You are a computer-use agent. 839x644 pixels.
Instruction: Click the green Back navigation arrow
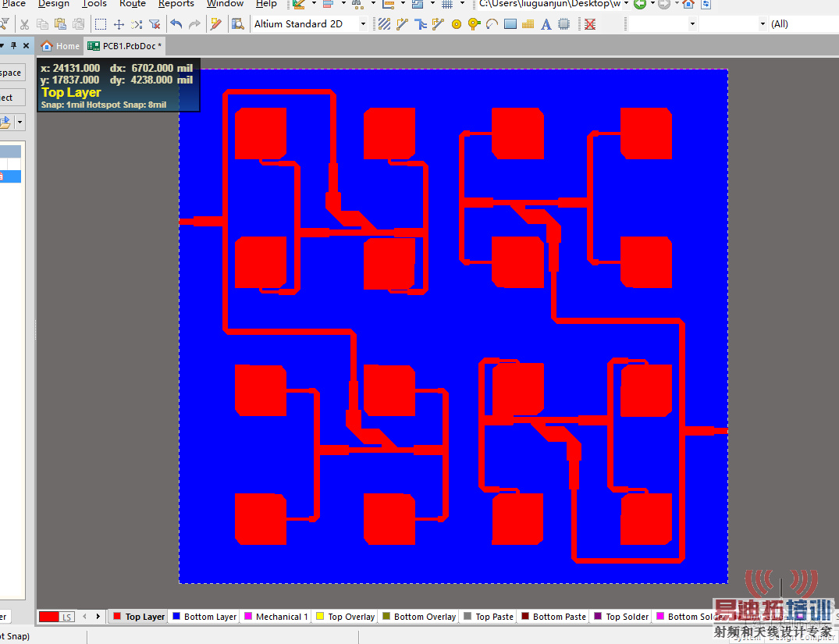pyautogui.click(x=639, y=4)
